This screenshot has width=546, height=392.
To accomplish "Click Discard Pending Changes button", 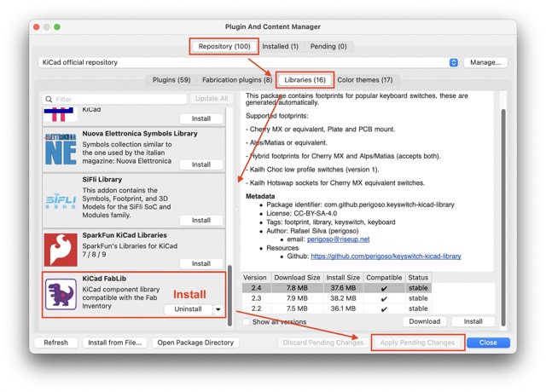I will (323, 343).
